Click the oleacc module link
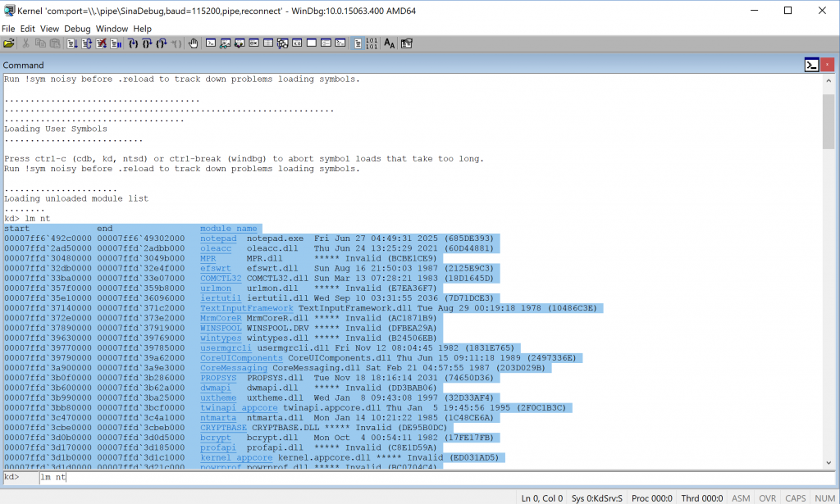 pos(216,248)
